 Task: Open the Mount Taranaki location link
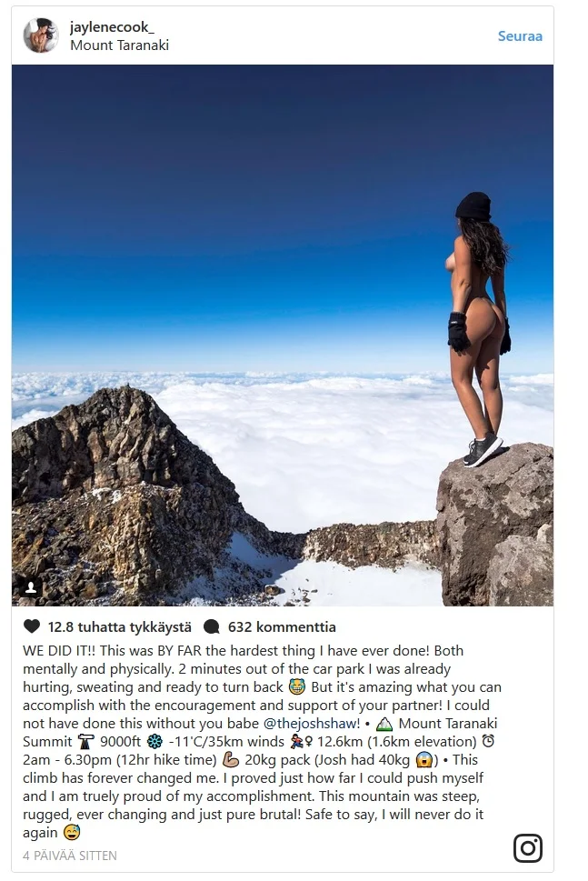click(x=119, y=45)
